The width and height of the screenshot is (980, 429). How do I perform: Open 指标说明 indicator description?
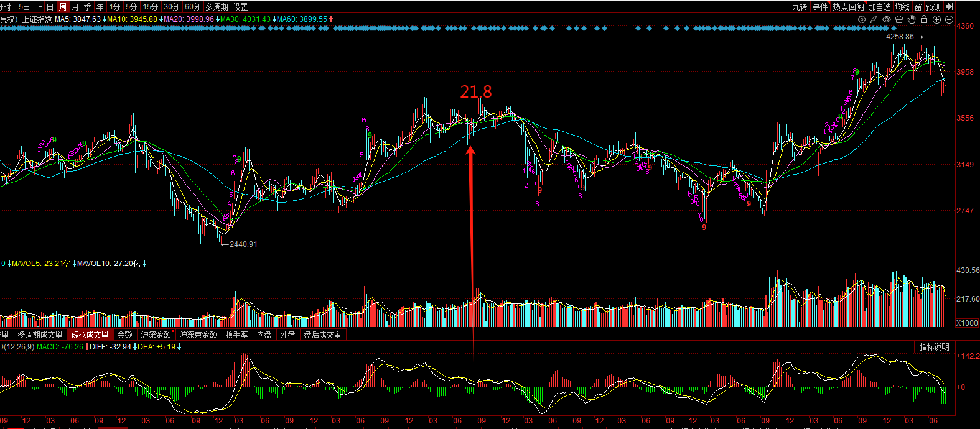935,347
